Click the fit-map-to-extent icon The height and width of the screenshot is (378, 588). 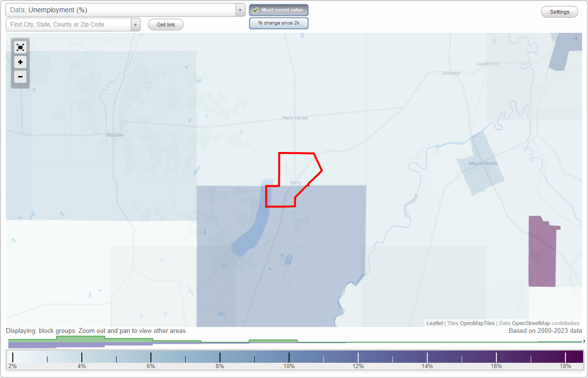click(20, 47)
